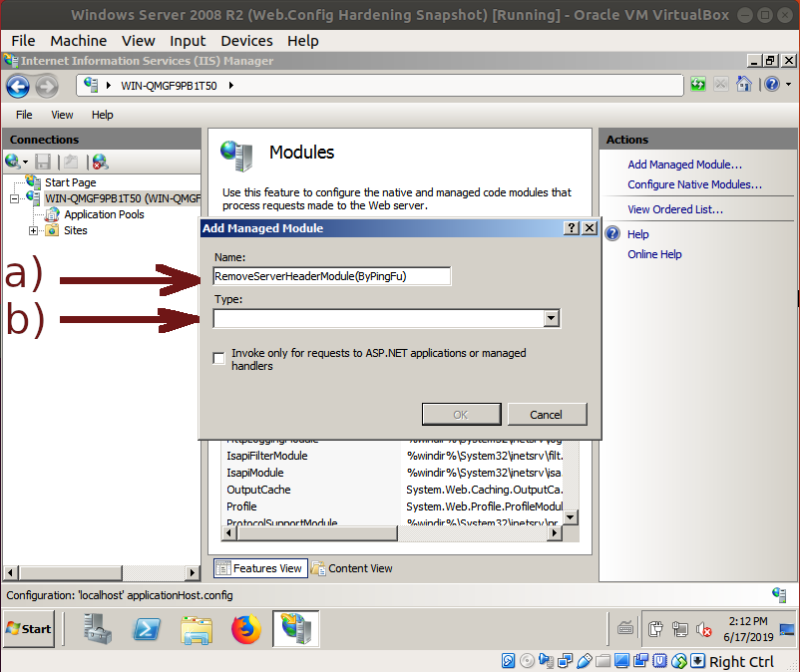
Task: Click the power plug tray icon
Action: pos(655,630)
